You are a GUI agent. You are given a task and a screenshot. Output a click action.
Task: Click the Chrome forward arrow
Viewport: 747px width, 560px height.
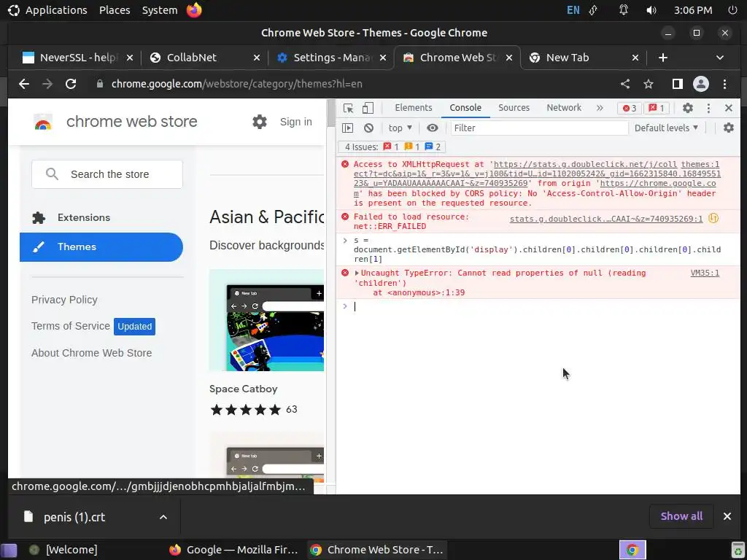click(x=47, y=84)
